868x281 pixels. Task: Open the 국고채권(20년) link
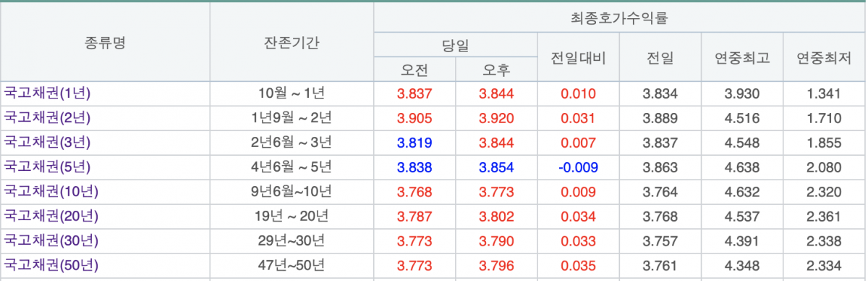(x=51, y=216)
